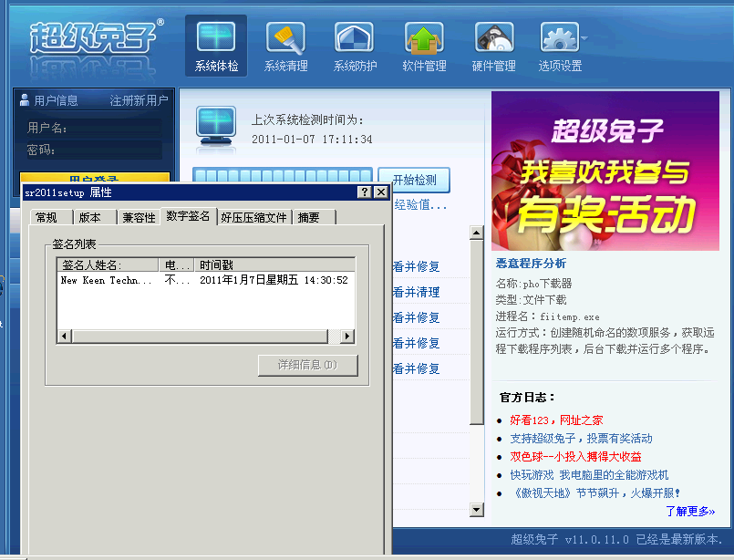Click the help question mark button in properties dialog

coord(364,192)
